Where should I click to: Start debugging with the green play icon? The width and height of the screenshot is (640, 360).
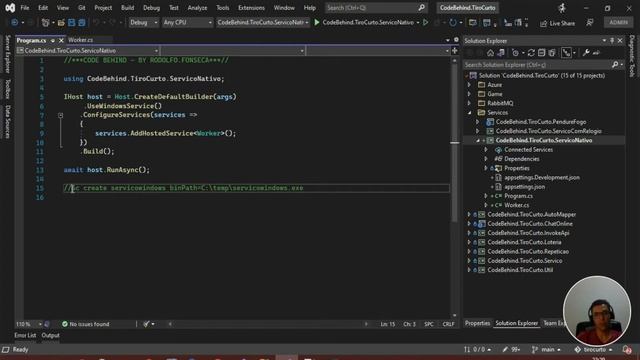click(x=317, y=22)
